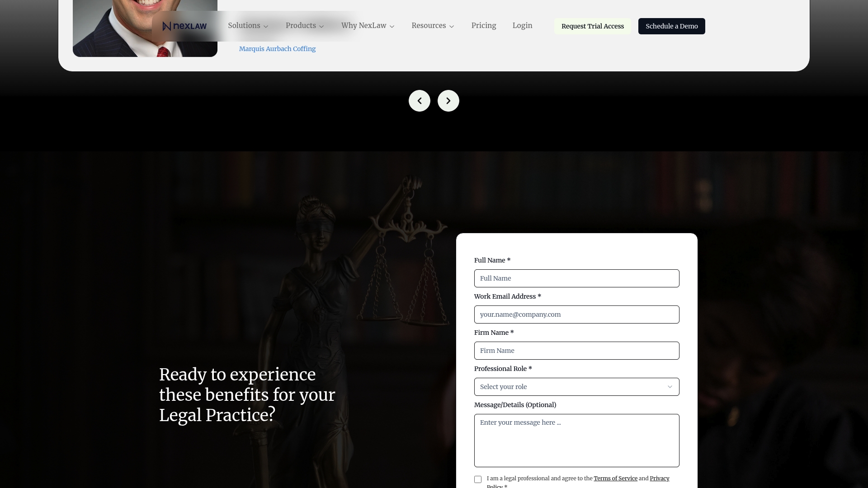Open the Resources dropdown menu
This screenshot has width=868, height=488.
coord(433,26)
